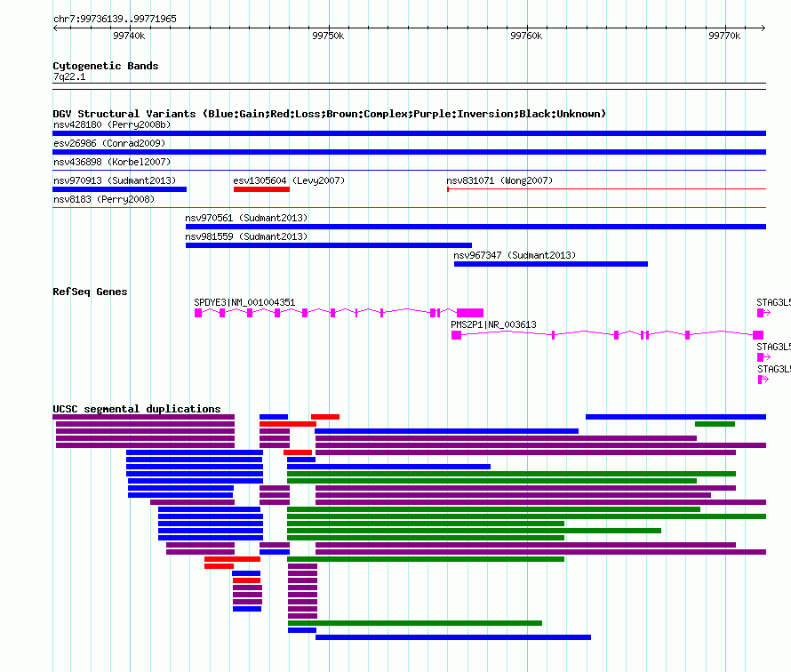Select the thin red line under nsv831071

606,189
